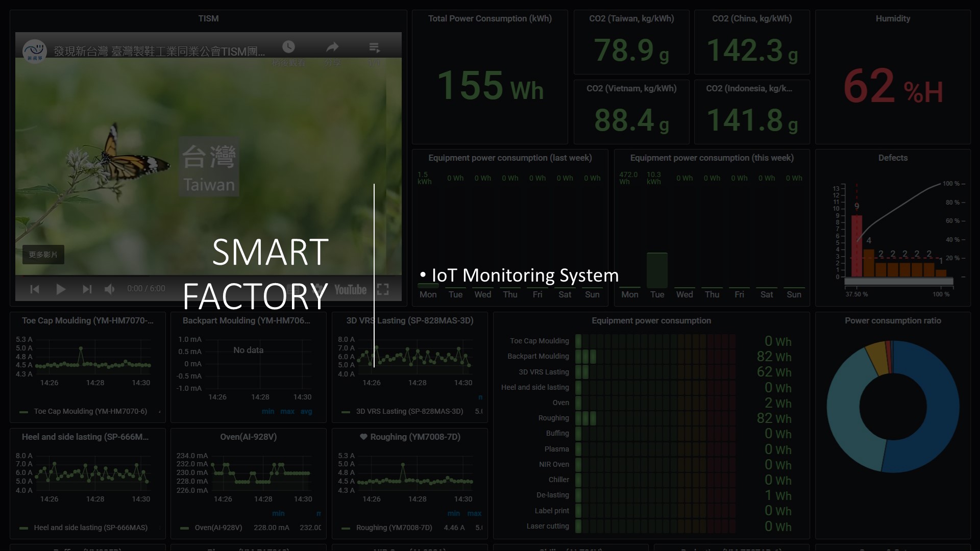Open the video playlist icon

pos(374,47)
